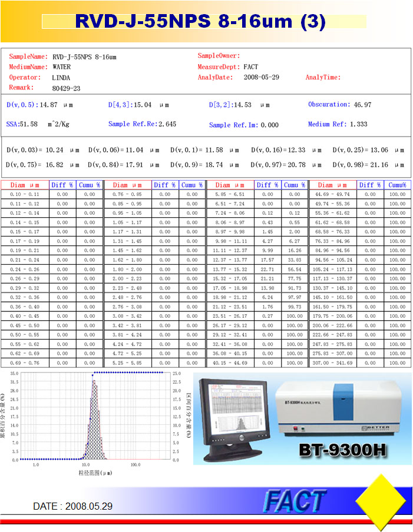Select the footer text DATE : 2008.05.29
The height and width of the screenshot is (532, 413).
click(x=72, y=506)
